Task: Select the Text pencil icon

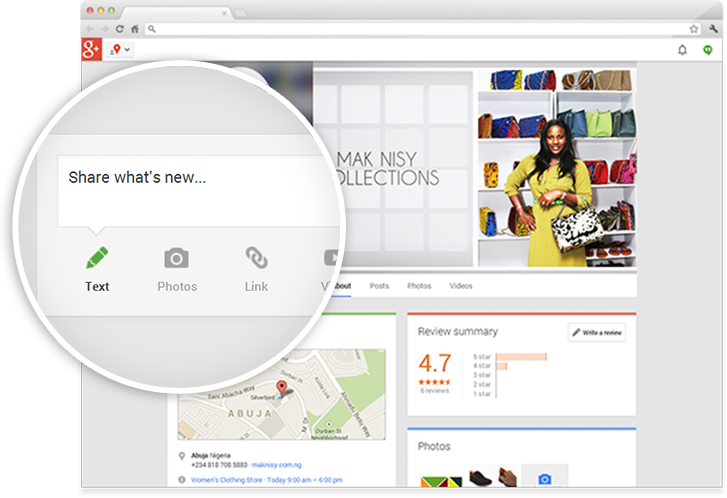Action: tap(97, 258)
